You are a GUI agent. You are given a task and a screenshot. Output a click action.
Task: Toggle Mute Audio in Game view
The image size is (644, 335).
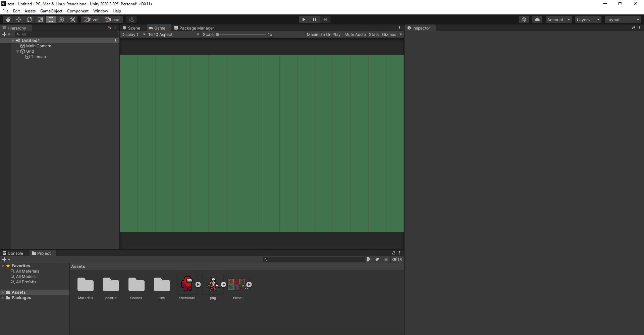coord(355,35)
